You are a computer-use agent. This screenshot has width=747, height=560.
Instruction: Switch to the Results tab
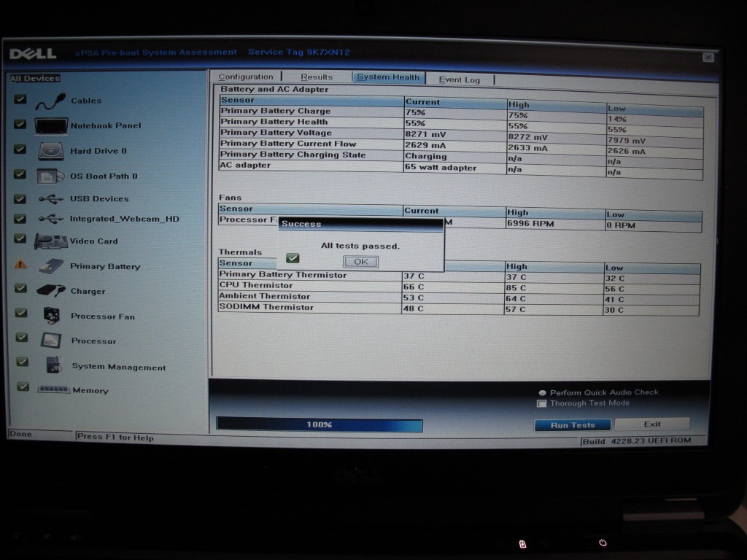(317, 77)
